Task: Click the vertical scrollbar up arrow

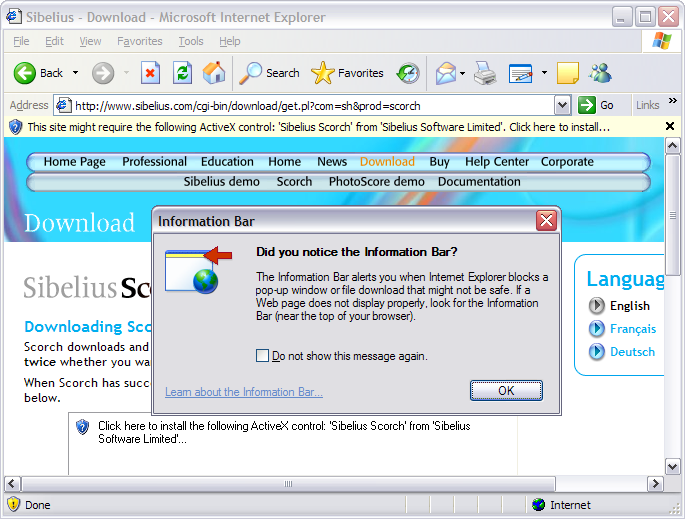Action: (672, 145)
